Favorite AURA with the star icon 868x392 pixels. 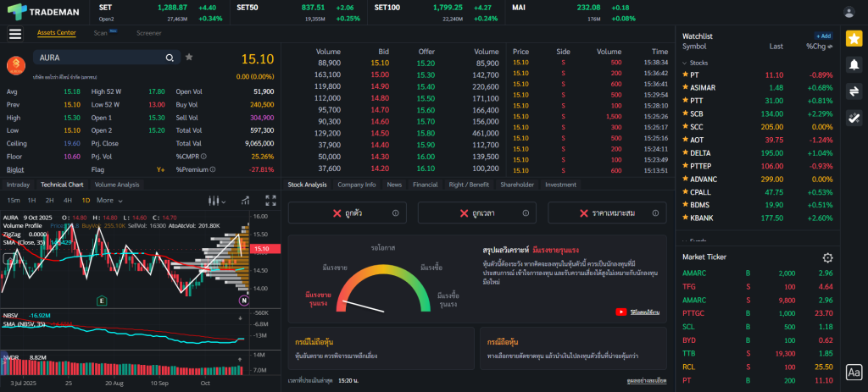pos(189,57)
